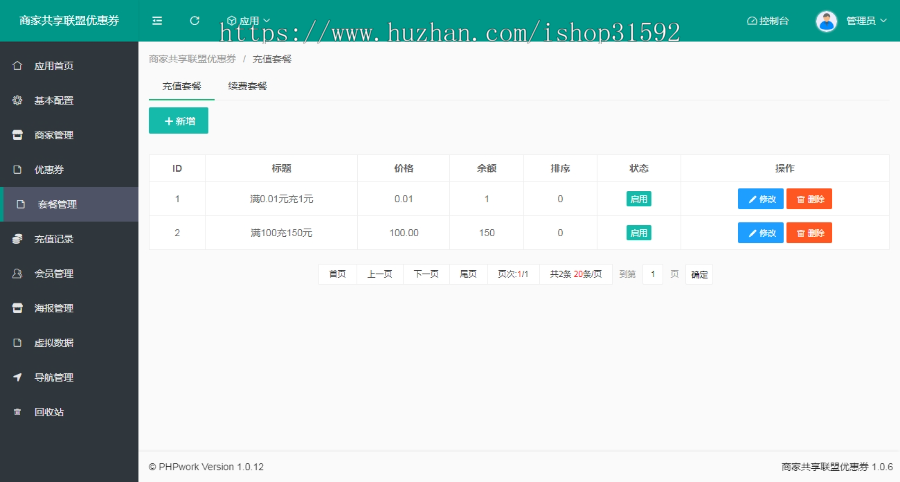Click the 余额 column header
The height and width of the screenshot is (482, 900).
click(487, 168)
